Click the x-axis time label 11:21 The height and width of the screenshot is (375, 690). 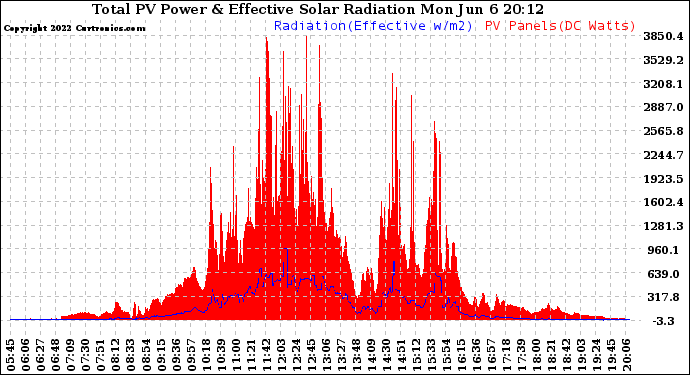coord(251,355)
